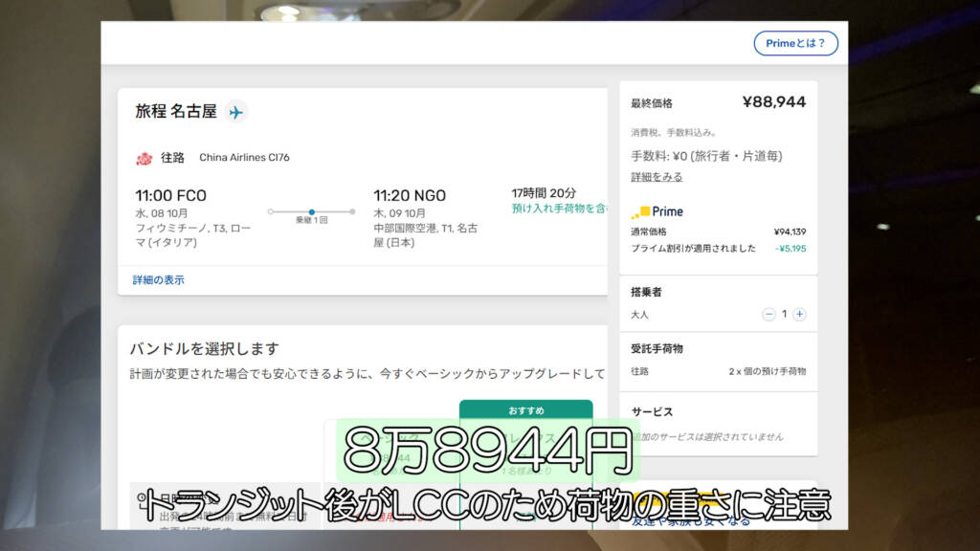This screenshot has width=980, height=551.
Task: Click the Prime discount amount -¥5,195
Action: tap(790, 248)
